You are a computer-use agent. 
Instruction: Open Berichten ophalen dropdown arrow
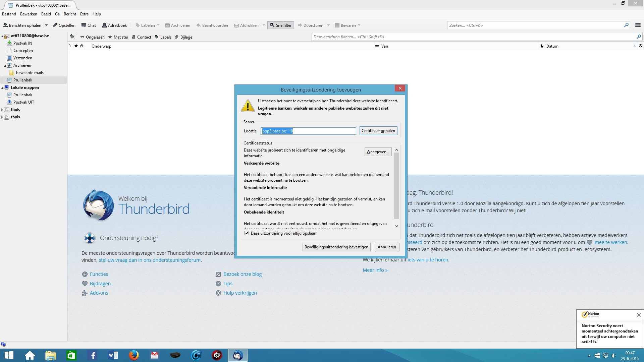(x=46, y=25)
